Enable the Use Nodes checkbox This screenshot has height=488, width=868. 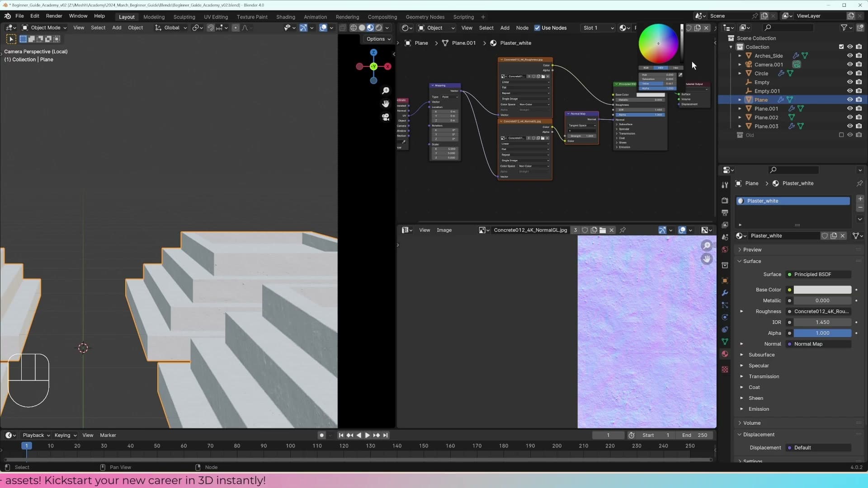click(537, 28)
